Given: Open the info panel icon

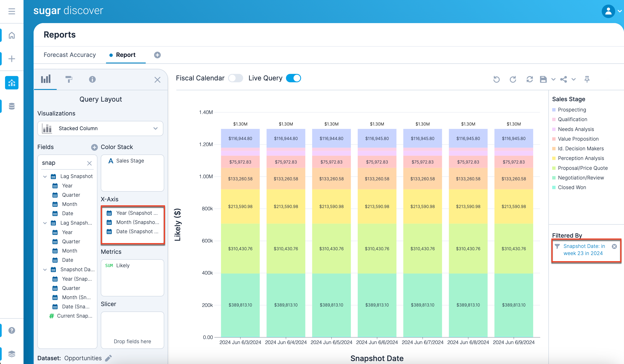Looking at the screenshot, I should (x=92, y=79).
